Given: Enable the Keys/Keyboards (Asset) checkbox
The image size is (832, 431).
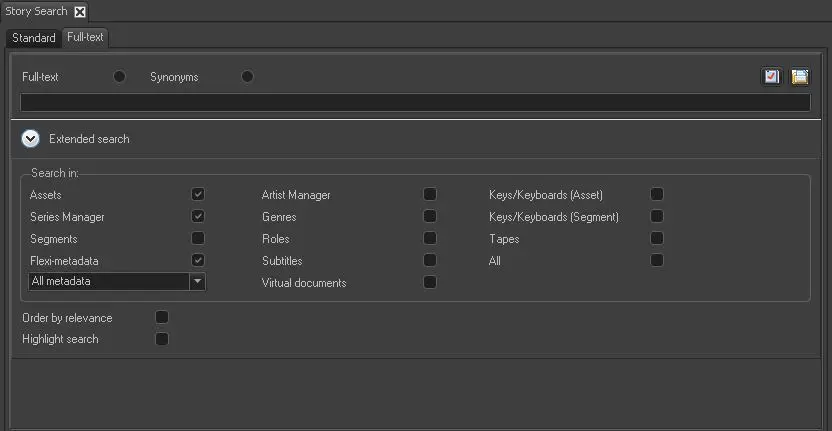Looking at the screenshot, I should pyautogui.click(x=657, y=194).
